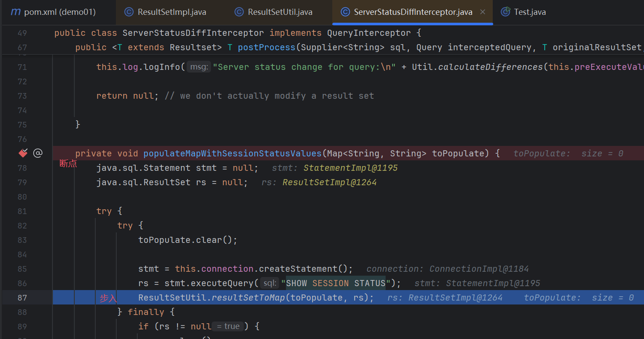Click inline value 'stmt: StatementImpl@1195' on line 78

click(334, 168)
